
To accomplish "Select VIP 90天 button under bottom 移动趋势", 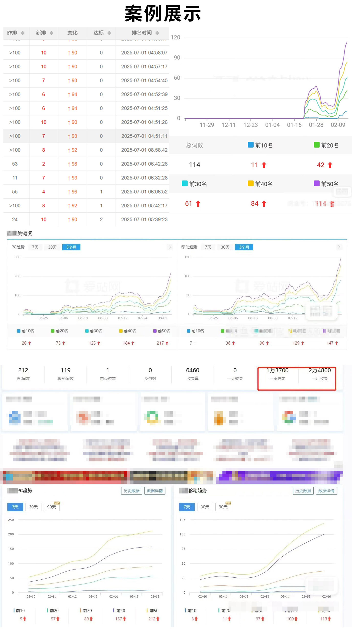I will coord(223,507).
